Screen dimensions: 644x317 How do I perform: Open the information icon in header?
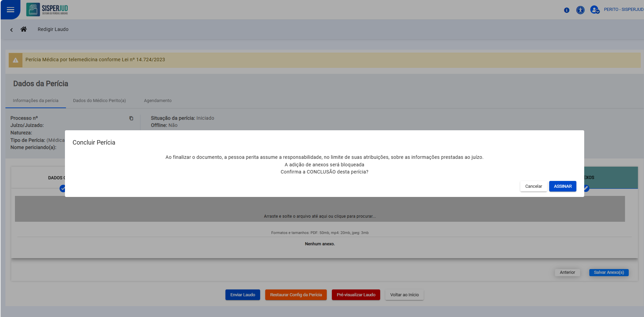point(566,10)
